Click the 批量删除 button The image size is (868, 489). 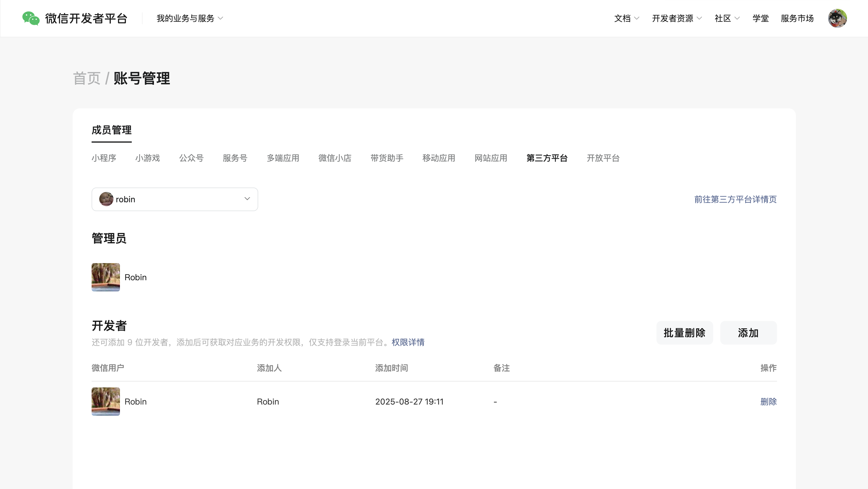click(684, 333)
